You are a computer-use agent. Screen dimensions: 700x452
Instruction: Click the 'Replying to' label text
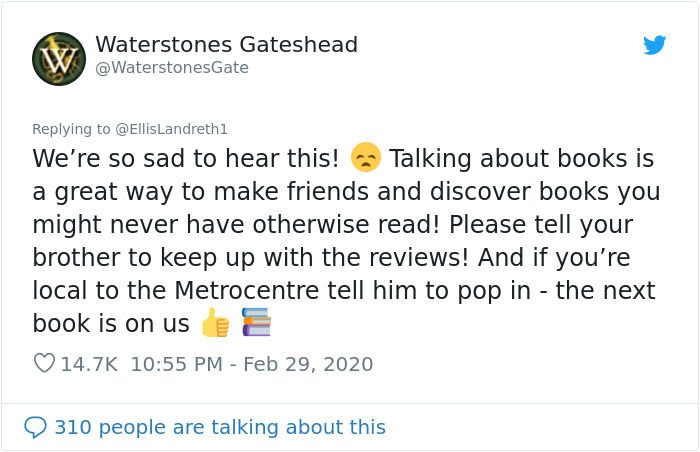(71, 128)
